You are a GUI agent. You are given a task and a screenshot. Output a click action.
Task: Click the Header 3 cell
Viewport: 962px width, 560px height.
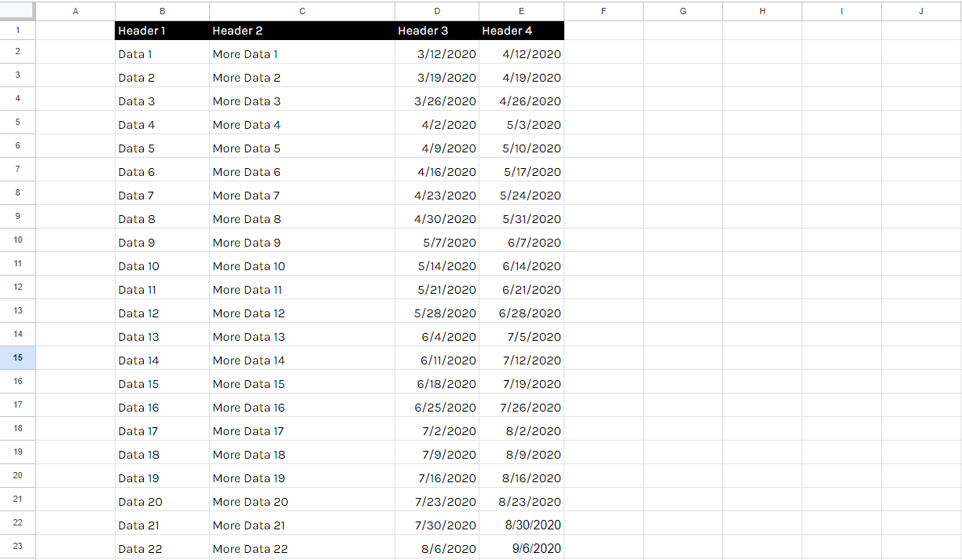point(437,31)
